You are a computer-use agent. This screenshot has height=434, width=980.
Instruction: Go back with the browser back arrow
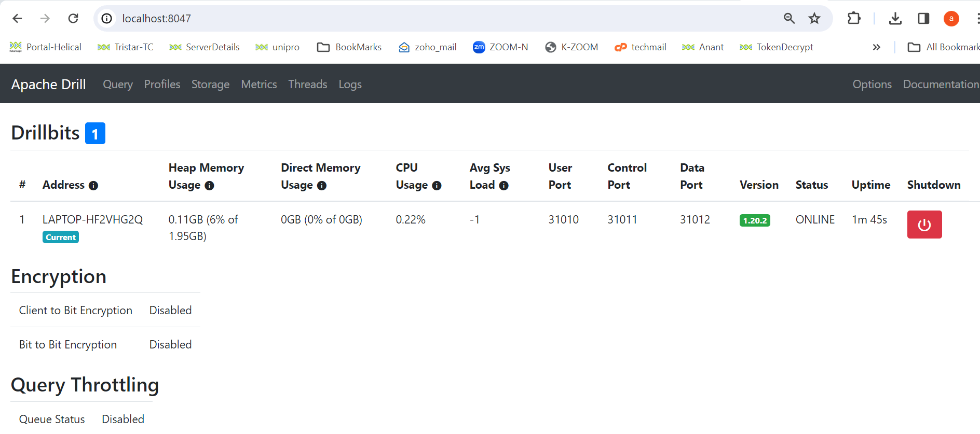[17, 19]
